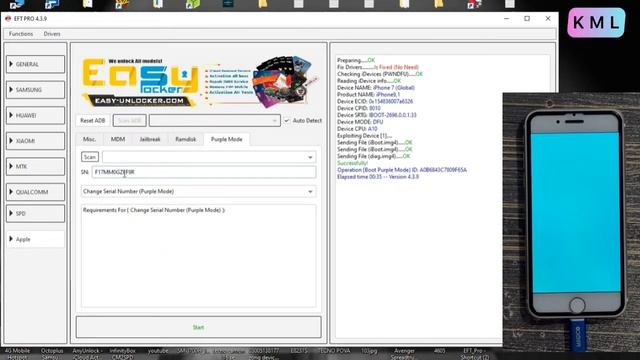
Task: Expand the HUAWEI category
Action: pos(36,116)
